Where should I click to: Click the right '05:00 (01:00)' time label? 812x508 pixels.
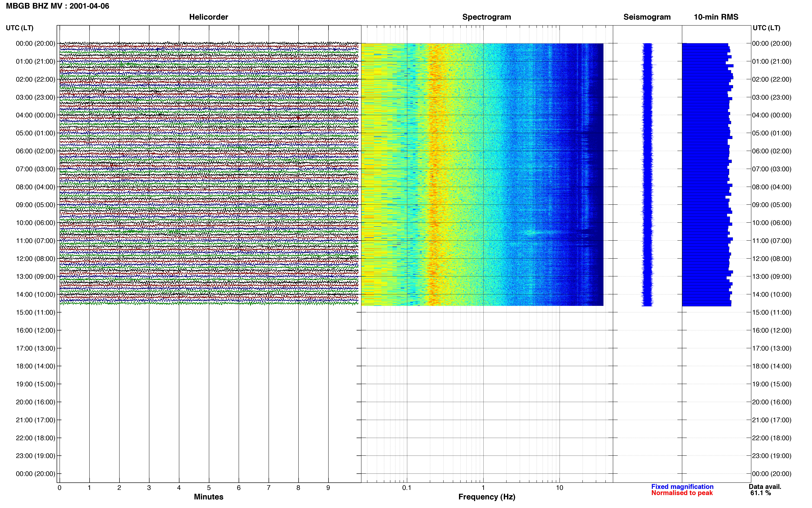coord(772,133)
